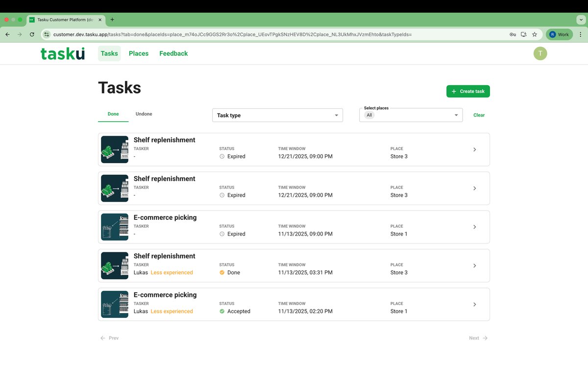Open the browser's three-dot menu
The width and height of the screenshot is (588, 380).
click(x=581, y=35)
